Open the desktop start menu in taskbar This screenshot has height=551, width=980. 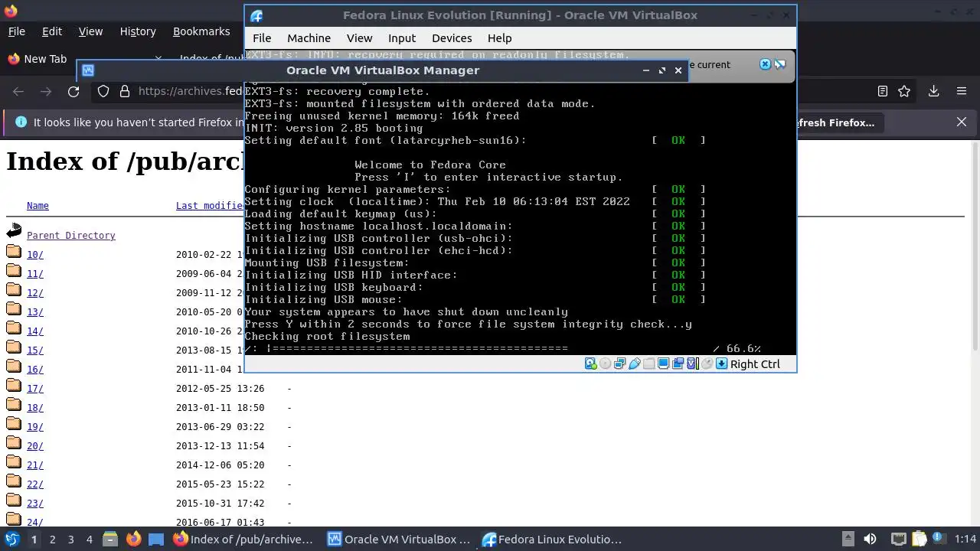tap(11, 539)
